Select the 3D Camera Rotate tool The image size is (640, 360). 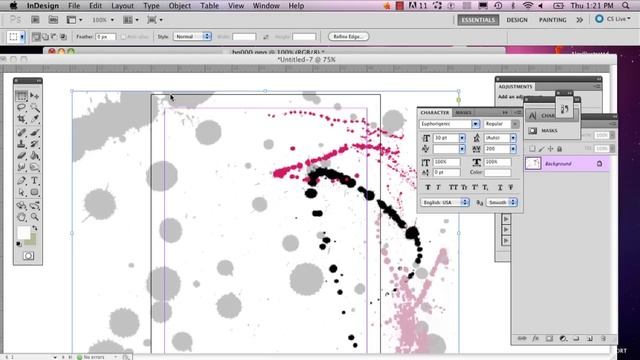point(35,205)
